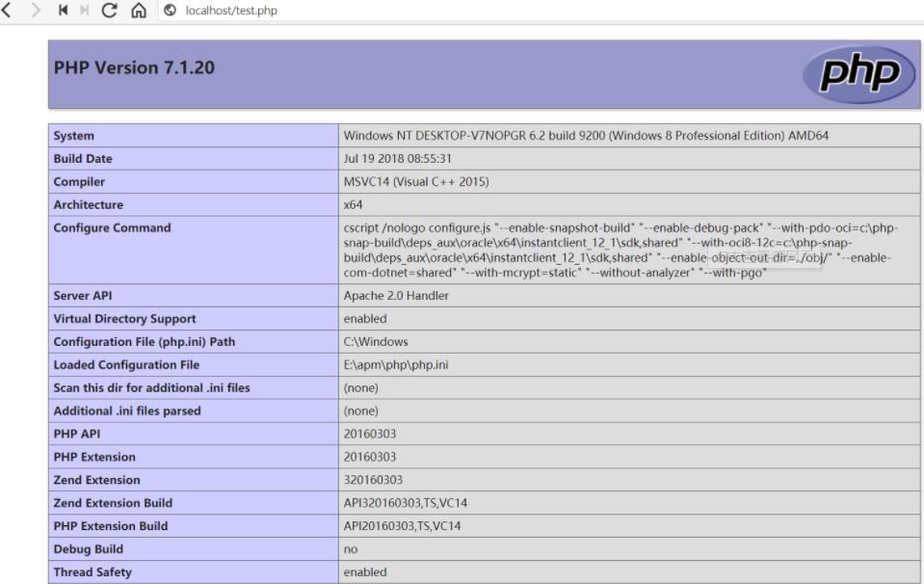Click the Configure Command label
924x584 pixels.
(112, 227)
